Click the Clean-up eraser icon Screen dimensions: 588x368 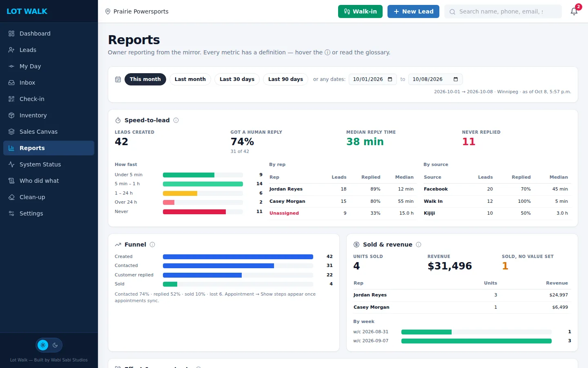pyautogui.click(x=11, y=197)
